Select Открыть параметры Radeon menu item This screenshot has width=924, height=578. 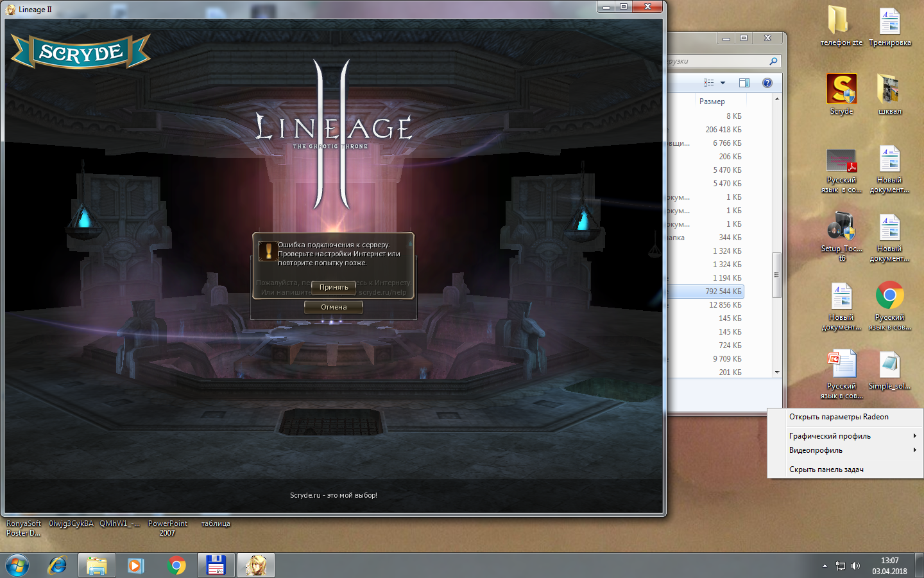tap(839, 417)
